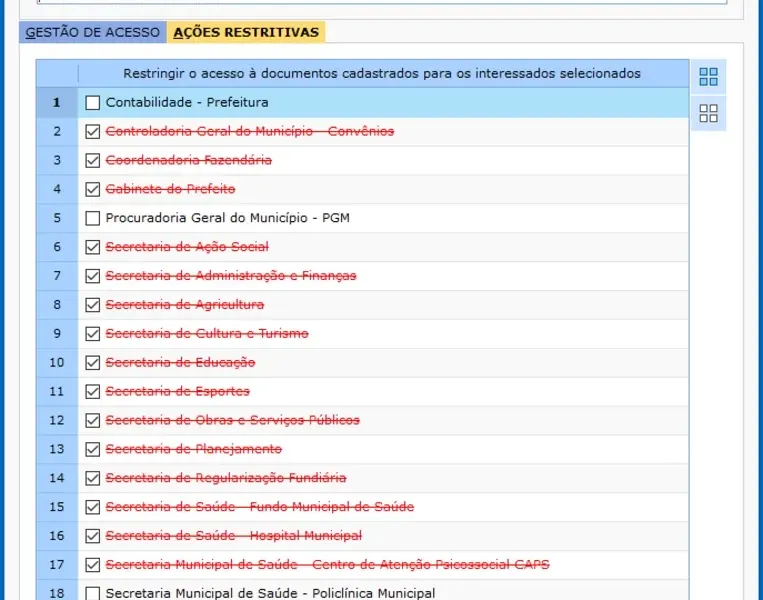763x600 pixels.
Task: Click the text 'Procuradoria Geral do Município - PGM'
Action: (228, 218)
